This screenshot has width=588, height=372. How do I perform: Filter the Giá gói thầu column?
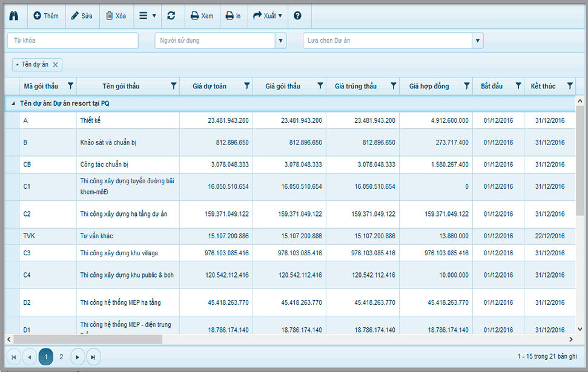[x=320, y=86]
